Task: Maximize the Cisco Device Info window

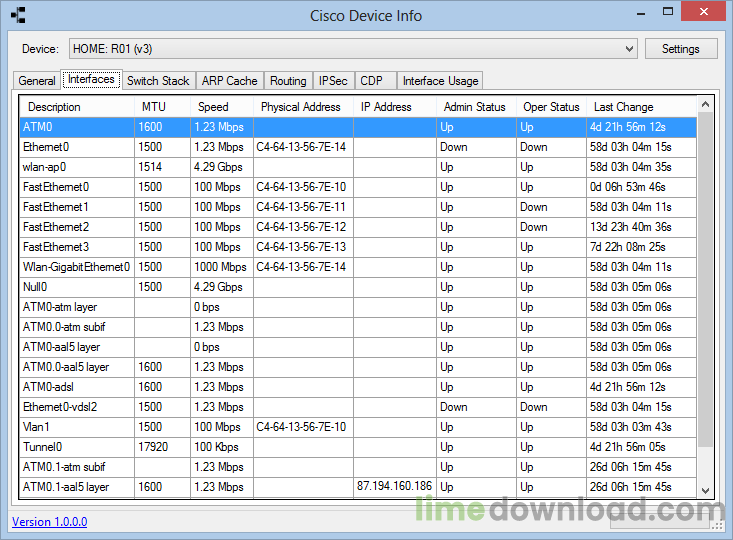Action: (668, 12)
